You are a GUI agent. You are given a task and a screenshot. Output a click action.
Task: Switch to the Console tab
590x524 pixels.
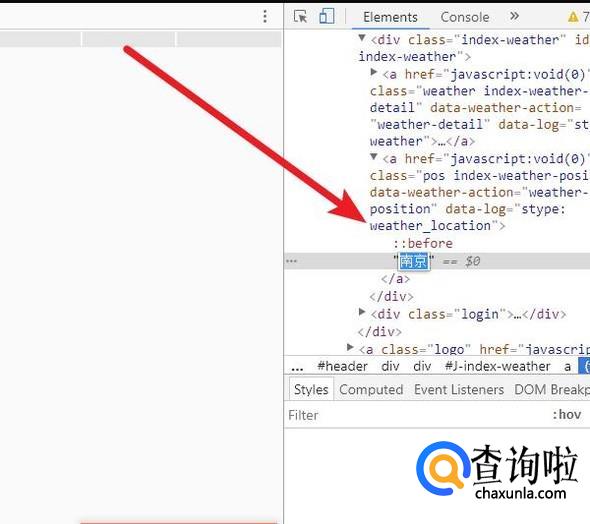[x=465, y=17]
